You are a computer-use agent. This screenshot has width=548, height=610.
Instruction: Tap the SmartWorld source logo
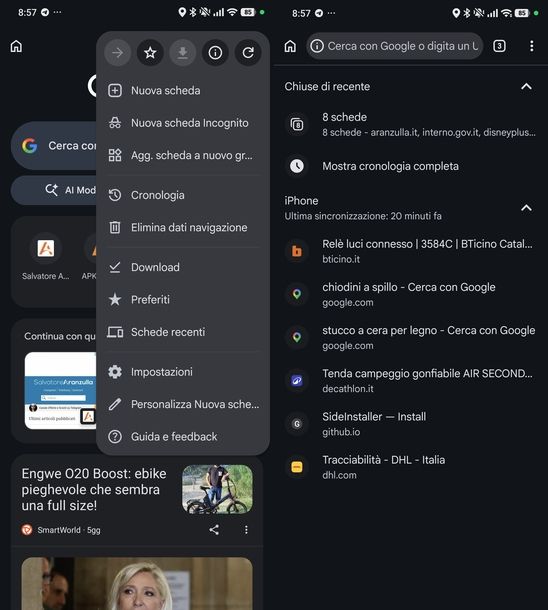click(x=27, y=530)
